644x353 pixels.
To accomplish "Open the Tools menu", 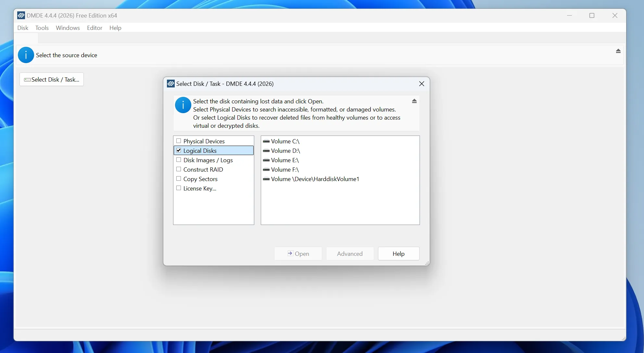I will 42,28.
